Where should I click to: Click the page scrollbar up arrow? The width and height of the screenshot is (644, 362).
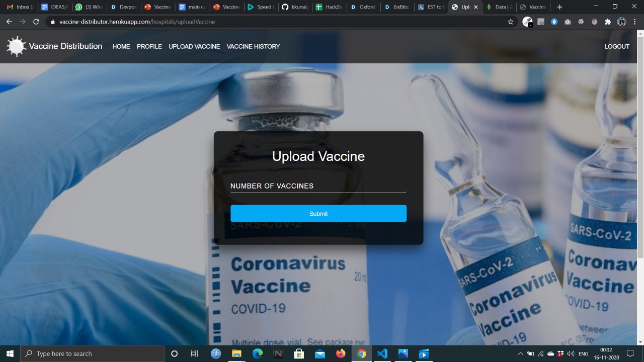click(x=640, y=34)
